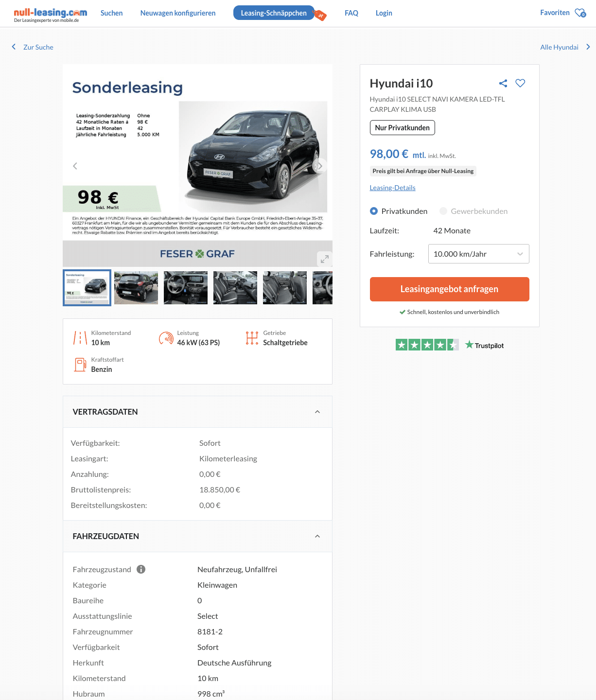The height and width of the screenshot is (700, 596).
Task: Show next gallery image with right arrow
Action: click(x=320, y=166)
